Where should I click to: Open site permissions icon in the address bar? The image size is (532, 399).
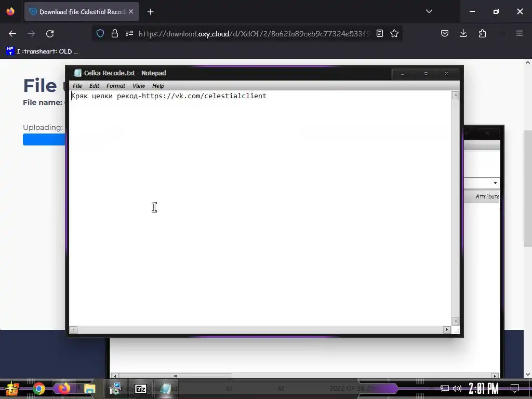[129, 33]
